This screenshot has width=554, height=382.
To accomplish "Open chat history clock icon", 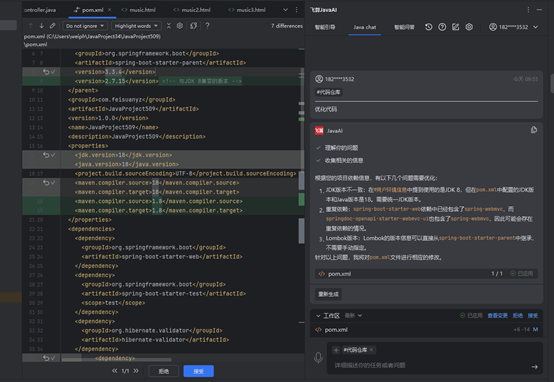I will point(429,27).
